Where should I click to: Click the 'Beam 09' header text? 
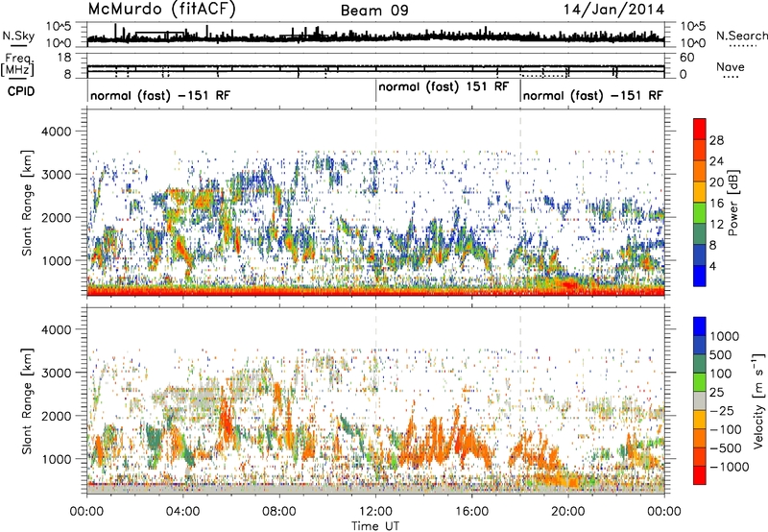(x=374, y=11)
